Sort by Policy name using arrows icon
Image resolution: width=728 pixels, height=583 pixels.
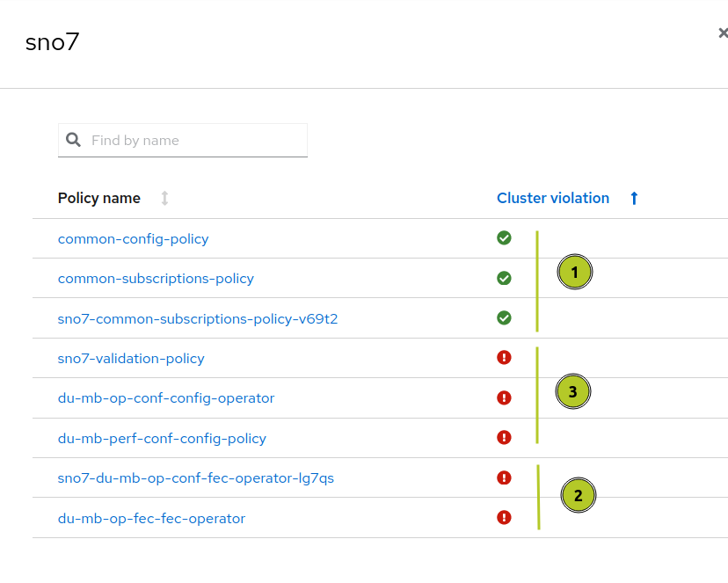[164, 198]
